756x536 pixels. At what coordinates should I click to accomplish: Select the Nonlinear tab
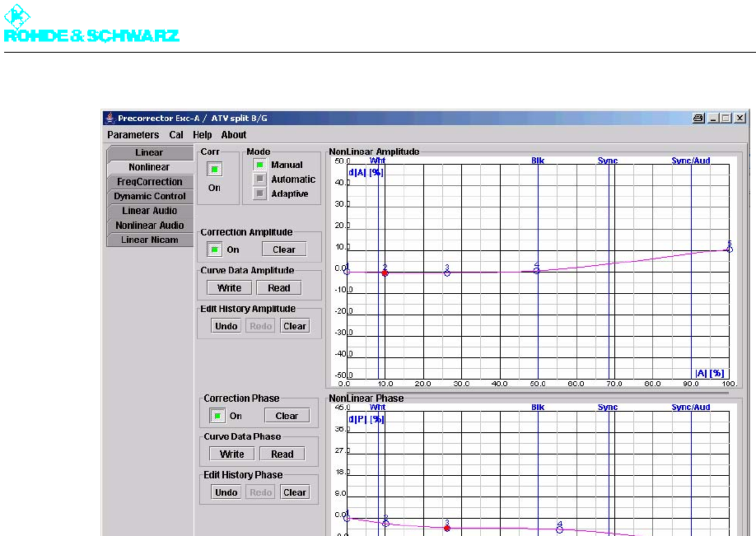149,167
